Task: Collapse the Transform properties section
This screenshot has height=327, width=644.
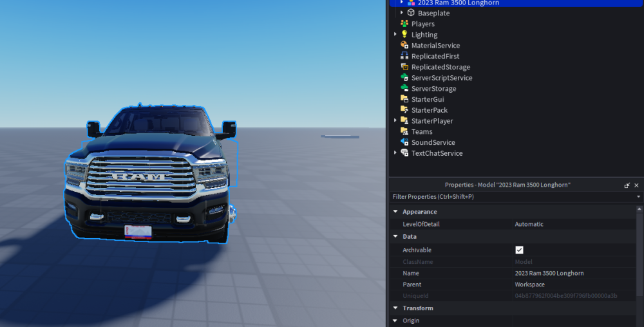Action: [x=395, y=308]
